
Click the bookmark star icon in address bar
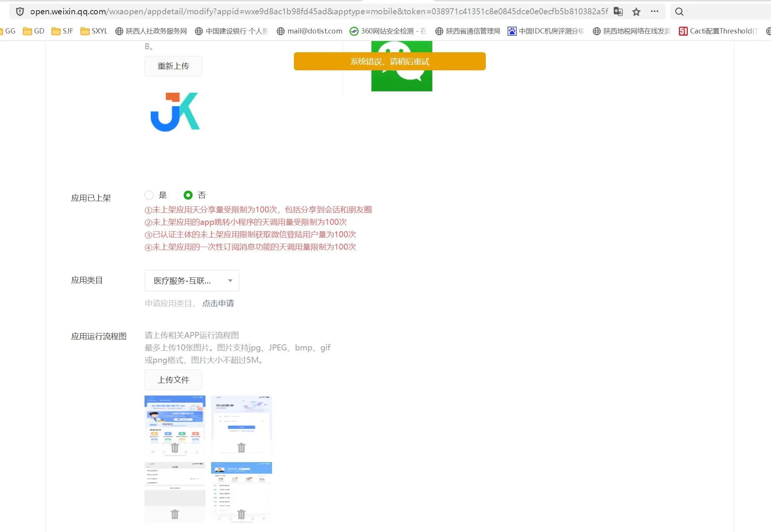coord(636,12)
